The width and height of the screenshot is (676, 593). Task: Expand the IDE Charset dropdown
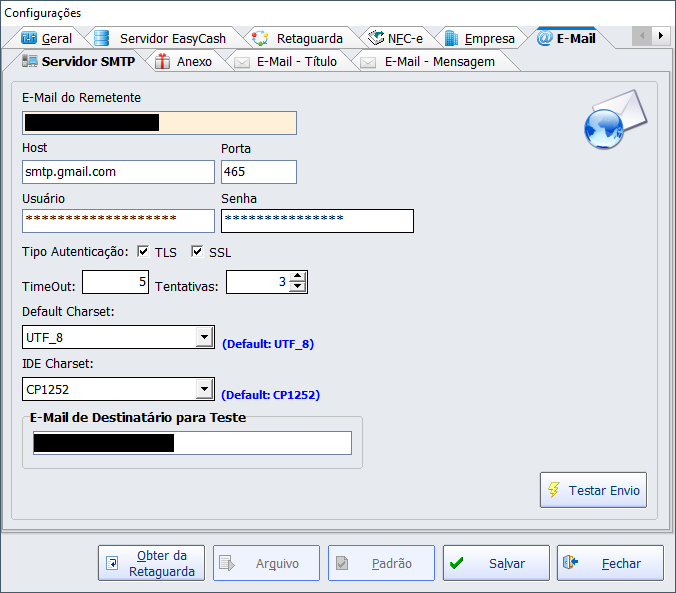coord(204,389)
